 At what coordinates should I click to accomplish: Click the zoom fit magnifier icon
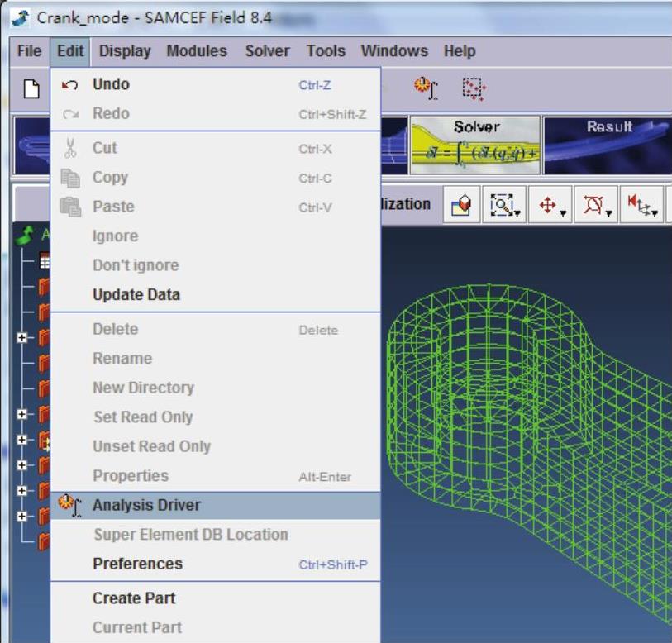click(501, 205)
